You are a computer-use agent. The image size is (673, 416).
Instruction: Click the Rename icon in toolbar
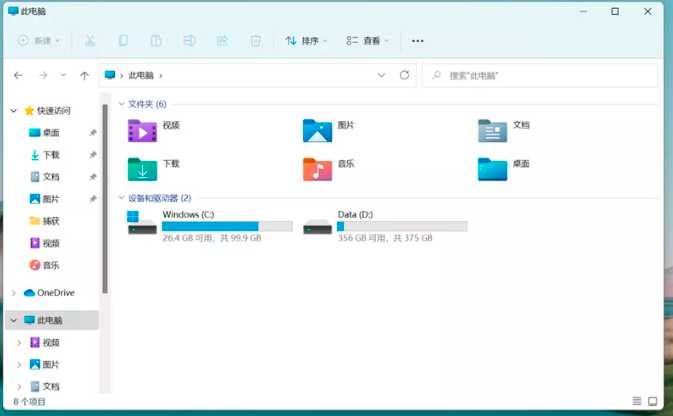(x=189, y=41)
